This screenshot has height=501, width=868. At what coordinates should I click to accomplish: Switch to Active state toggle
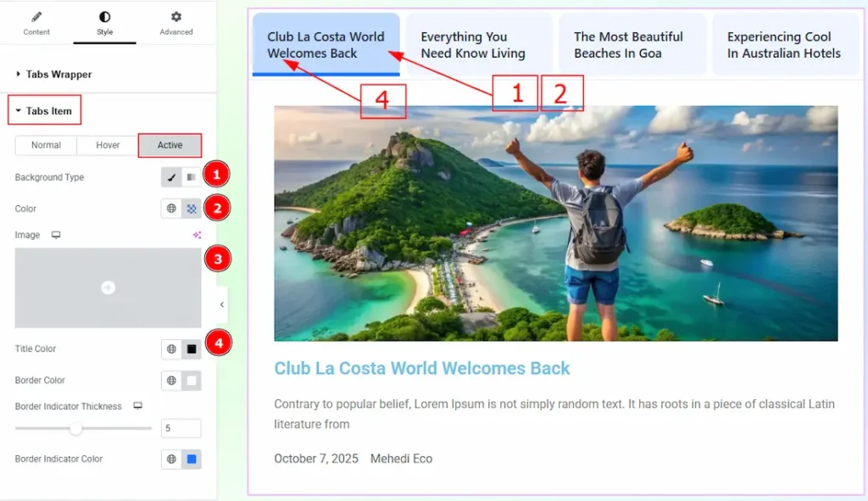[170, 145]
